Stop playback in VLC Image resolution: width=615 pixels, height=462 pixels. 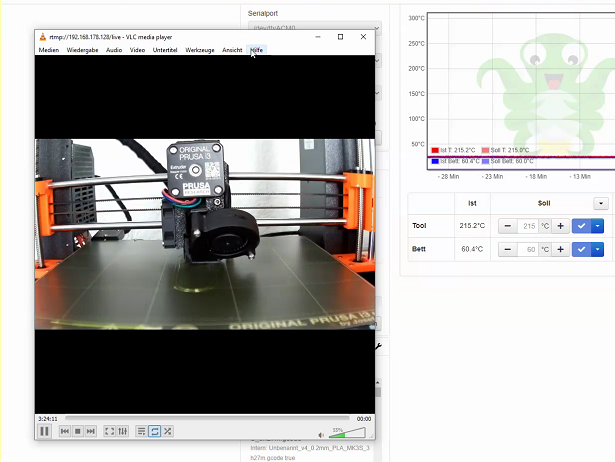point(78,431)
